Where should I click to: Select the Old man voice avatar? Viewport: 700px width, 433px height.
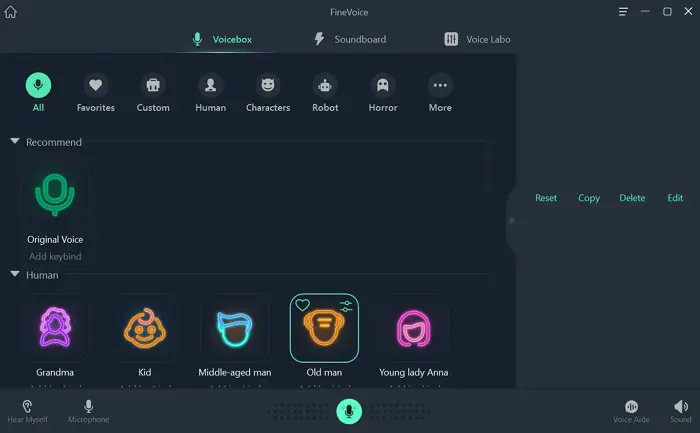click(x=324, y=328)
